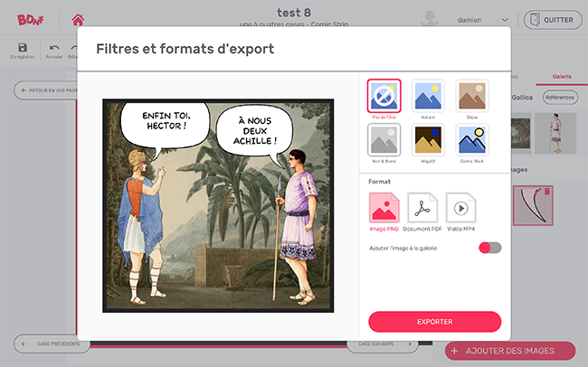Click the AJOUTER DES IMAGES button

tap(510, 351)
